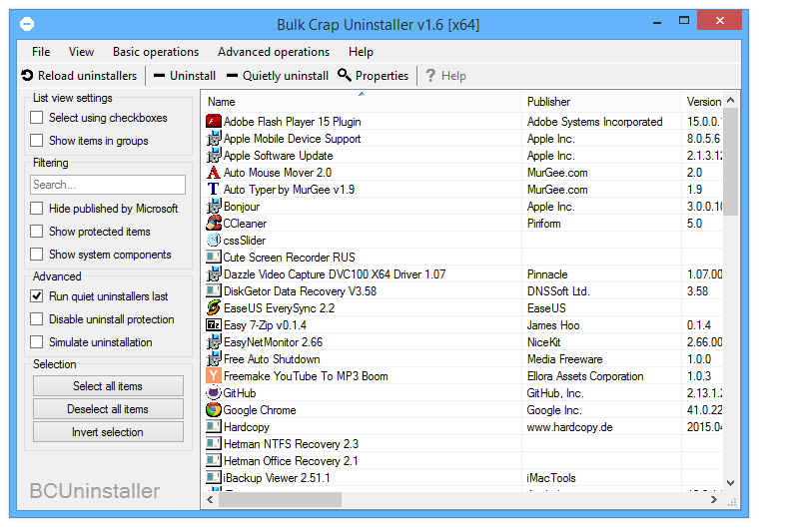785x532 pixels.
Task: Enable Show protected items
Action: click(37, 232)
